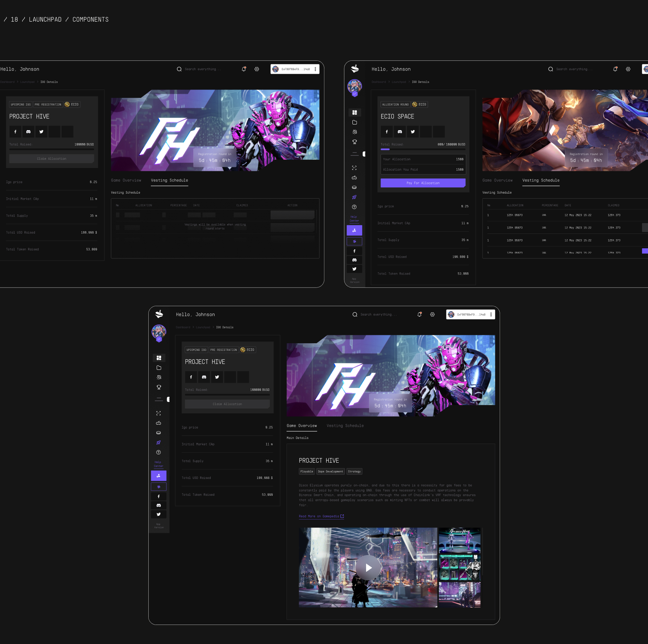
Task: Click the gamepad icon in bottom frame sidebar
Action: [x=158, y=423]
